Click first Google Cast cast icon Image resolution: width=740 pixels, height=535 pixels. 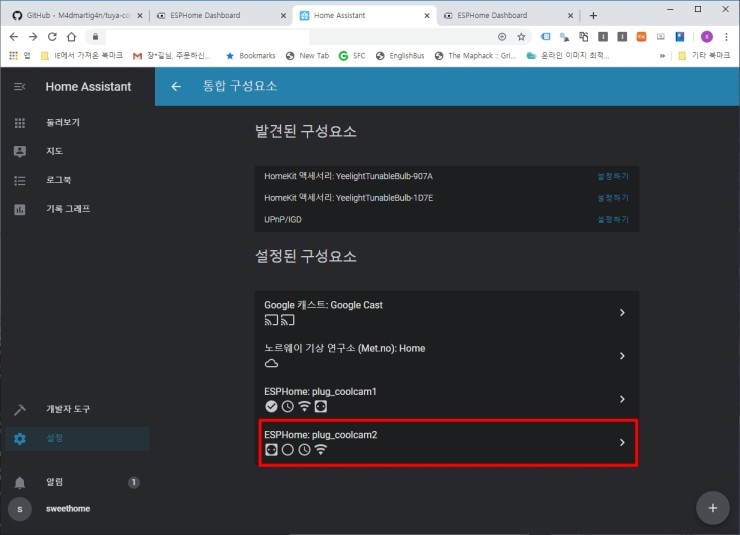(271, 320)
